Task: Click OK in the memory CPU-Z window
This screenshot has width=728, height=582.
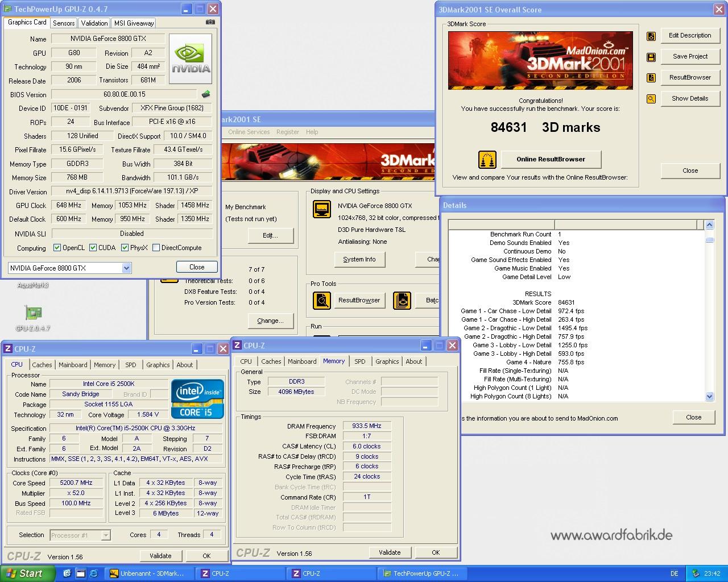Action: [436, 552]
